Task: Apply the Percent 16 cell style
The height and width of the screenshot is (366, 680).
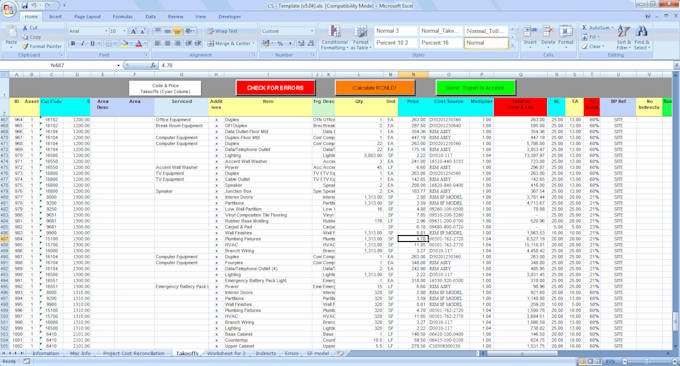Action: 440,43
